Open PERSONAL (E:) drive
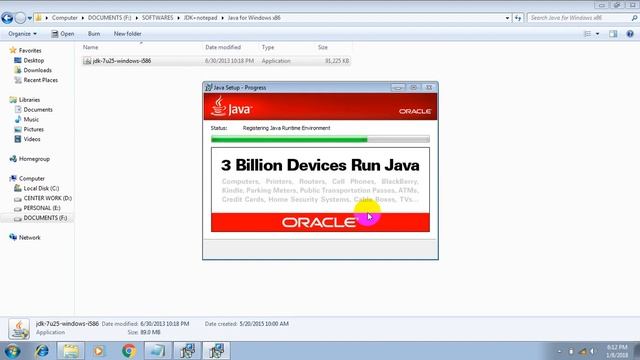640x360 pixels. click(42, 208)
